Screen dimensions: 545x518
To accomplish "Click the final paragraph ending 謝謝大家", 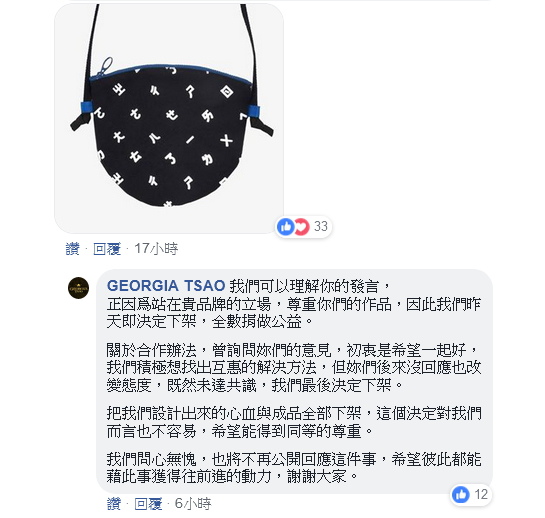I will (x=294, y=468).
